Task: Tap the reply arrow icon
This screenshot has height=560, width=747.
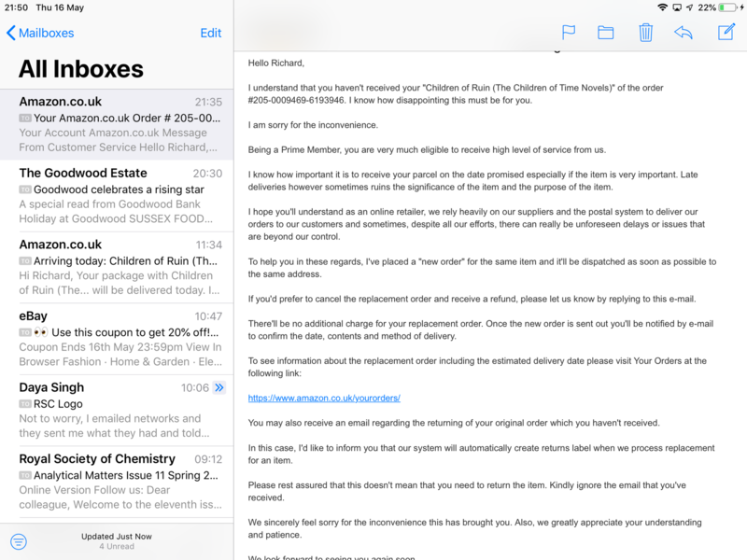Action: point(684,33)
